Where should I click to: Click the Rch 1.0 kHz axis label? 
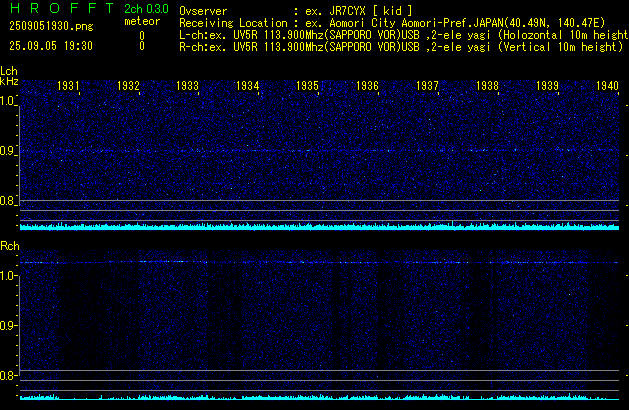pyautogui.click(x=7, y=276)
